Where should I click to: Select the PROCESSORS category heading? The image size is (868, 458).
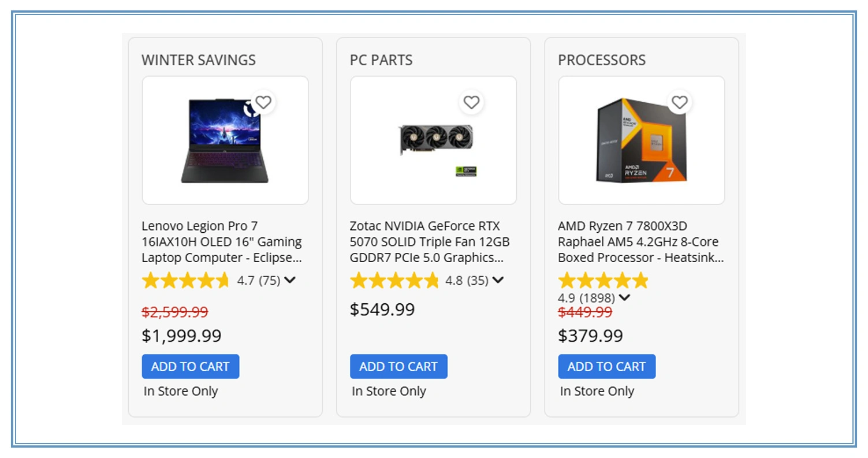(602, 59)
